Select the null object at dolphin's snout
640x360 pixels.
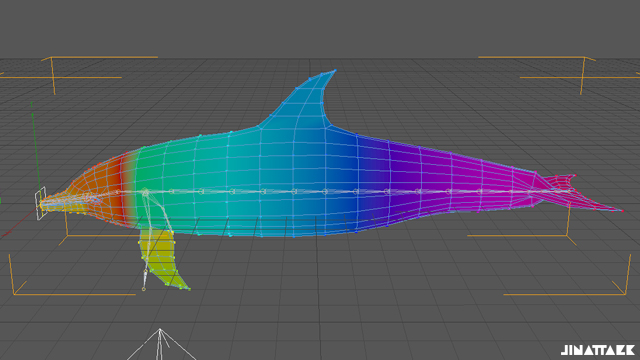click(40, 203)
